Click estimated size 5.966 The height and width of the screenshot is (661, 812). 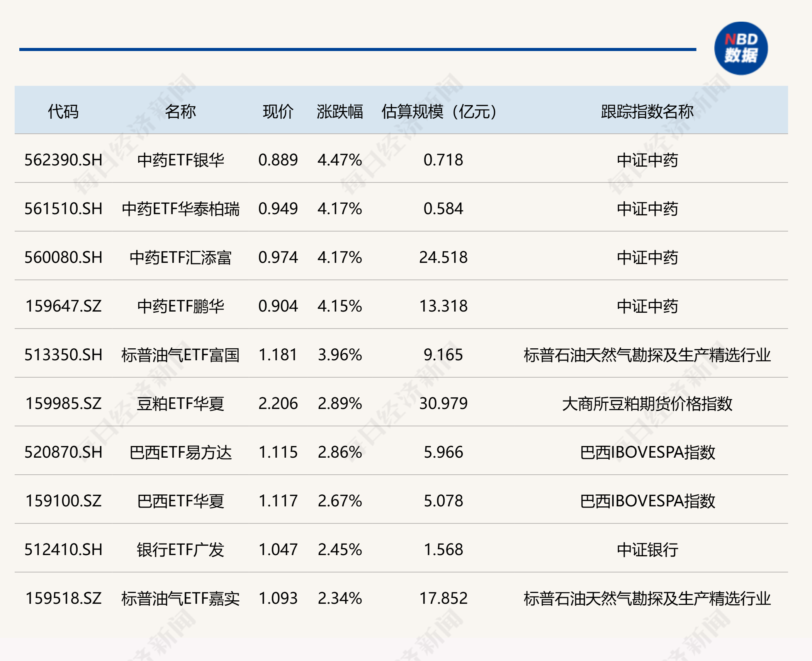(x=443, y=452)
